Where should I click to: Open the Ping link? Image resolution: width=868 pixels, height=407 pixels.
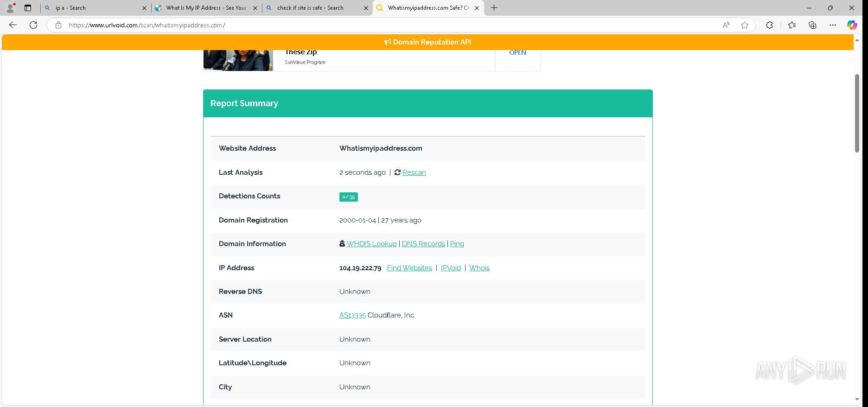(x=457, y=244)
